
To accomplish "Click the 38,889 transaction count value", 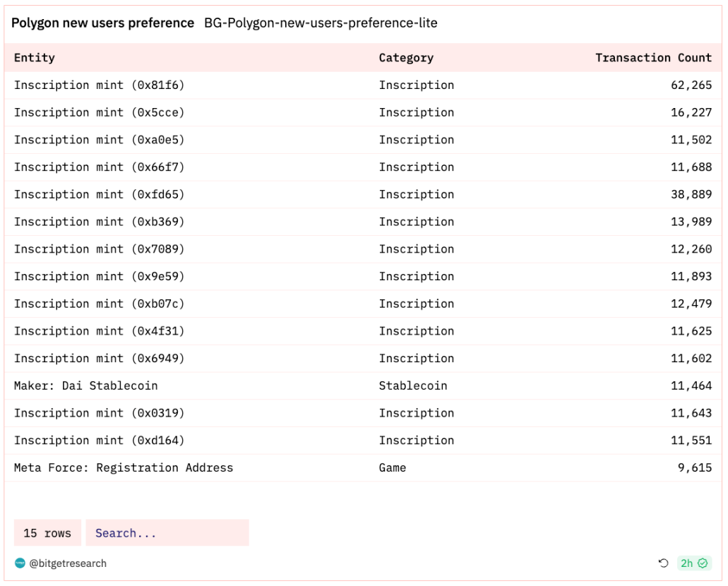I will click(x=691, y=195).
